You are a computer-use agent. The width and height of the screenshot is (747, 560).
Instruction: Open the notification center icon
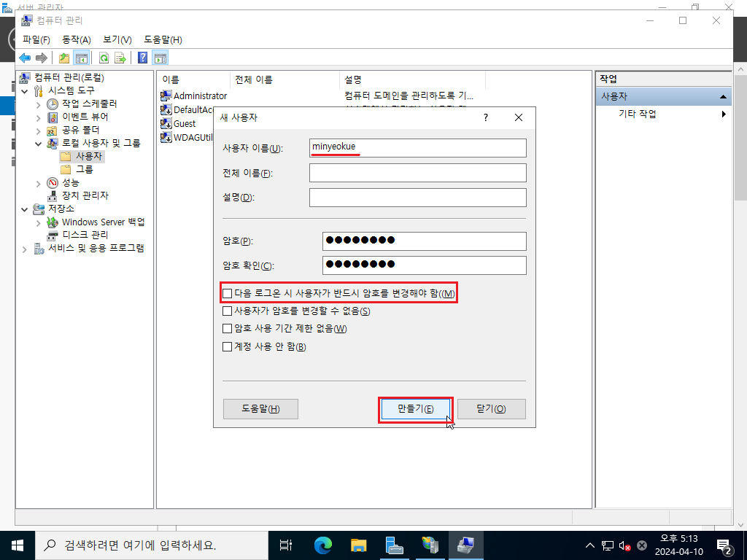coord(724,545)
